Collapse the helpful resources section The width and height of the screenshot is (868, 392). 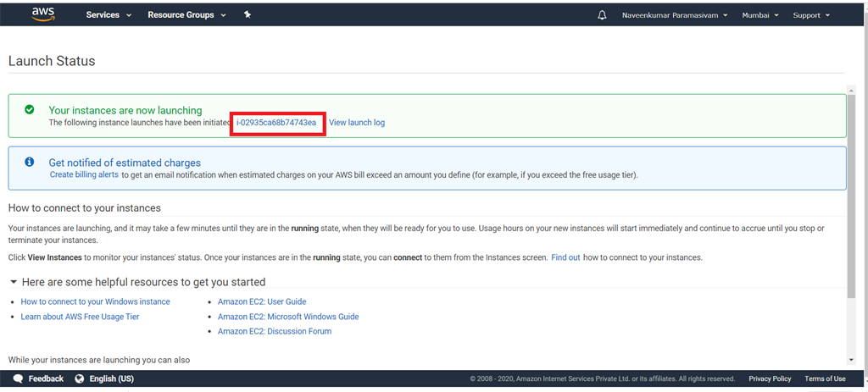point(14,282)
